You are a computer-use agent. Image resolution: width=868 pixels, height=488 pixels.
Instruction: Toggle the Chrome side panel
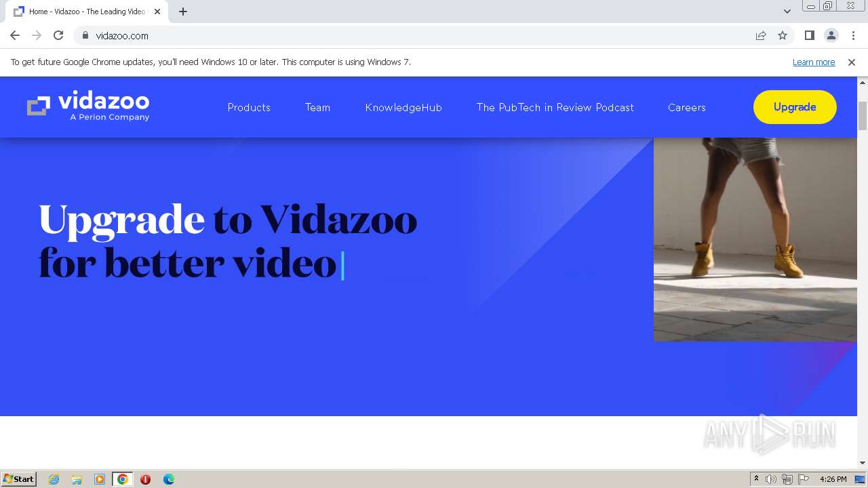point(809,35)
